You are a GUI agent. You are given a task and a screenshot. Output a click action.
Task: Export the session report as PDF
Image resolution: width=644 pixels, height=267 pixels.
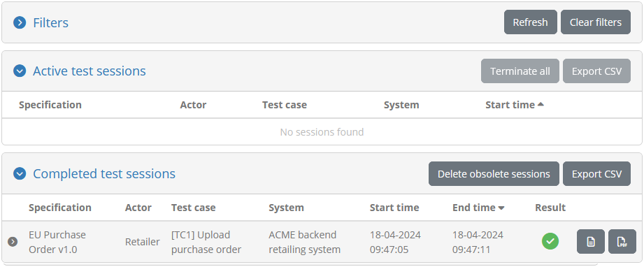[x=622, y=242]
